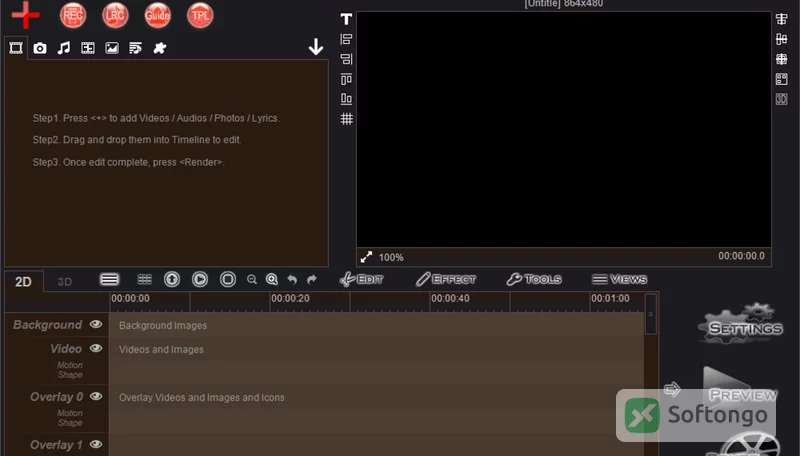Click the down arrow in media panel
This screenshot has width=800, height=456.
(316, 47)
